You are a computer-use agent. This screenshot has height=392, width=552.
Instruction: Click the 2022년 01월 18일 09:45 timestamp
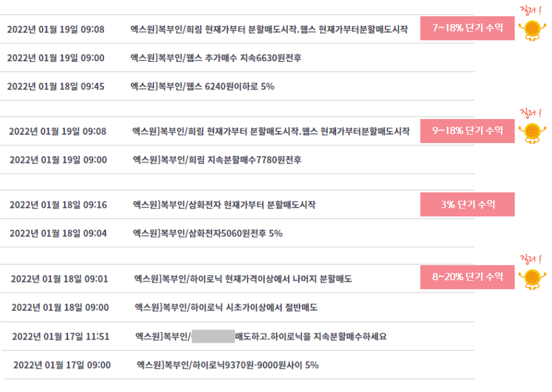[56, 87]
